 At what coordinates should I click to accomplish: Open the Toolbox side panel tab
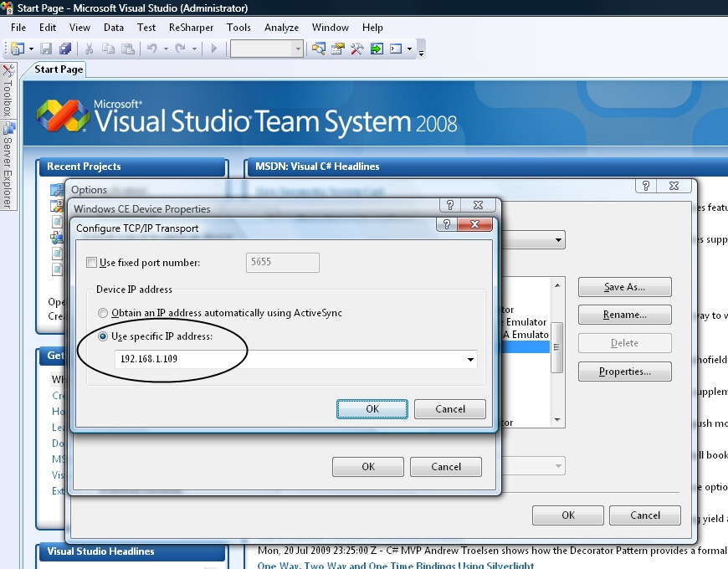8,91
